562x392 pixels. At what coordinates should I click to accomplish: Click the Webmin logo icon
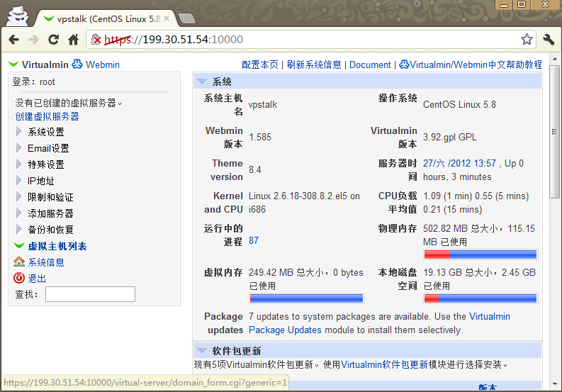(x=77, y=65)
